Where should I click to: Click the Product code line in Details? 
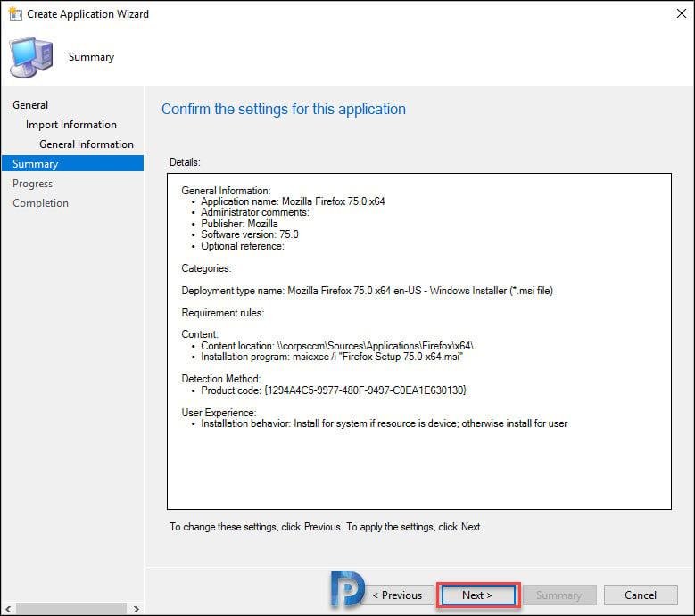(x=334, y=390)
